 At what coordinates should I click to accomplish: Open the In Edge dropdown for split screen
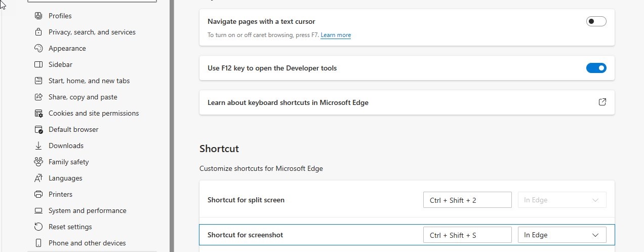562,200
